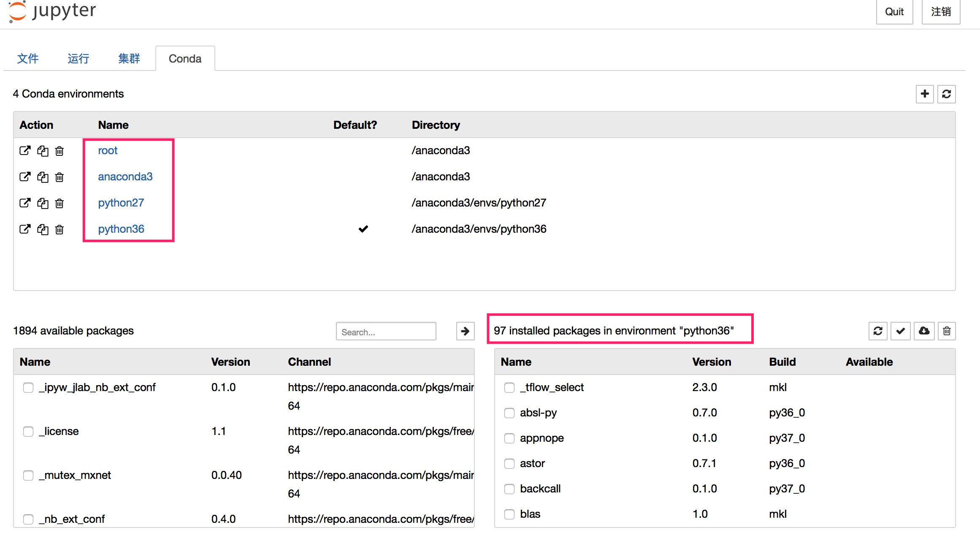Tick the absl-py installed package checkbox
Image resolution: width=980 pixels, height=549 pixels.
pos(509,413)
